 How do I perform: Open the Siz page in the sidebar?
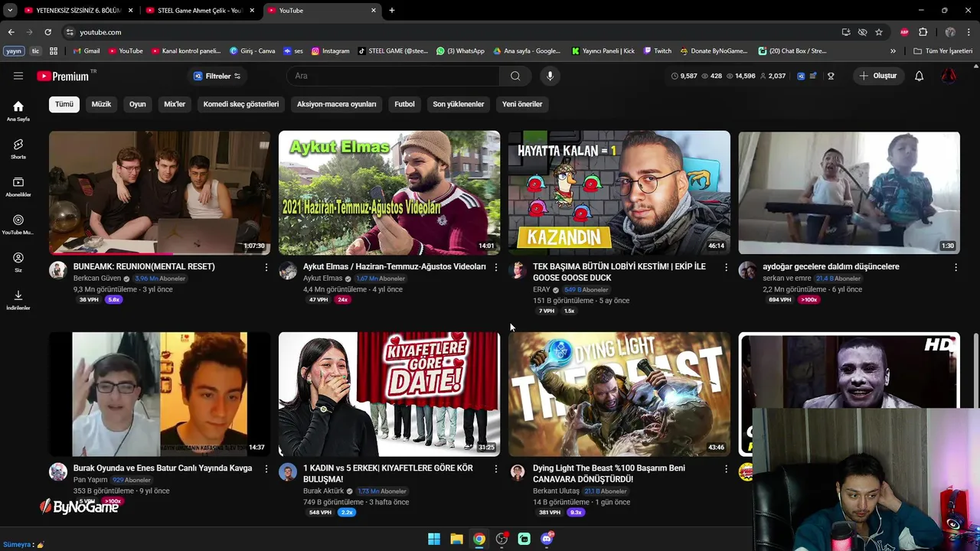click(x=18, y=262)
